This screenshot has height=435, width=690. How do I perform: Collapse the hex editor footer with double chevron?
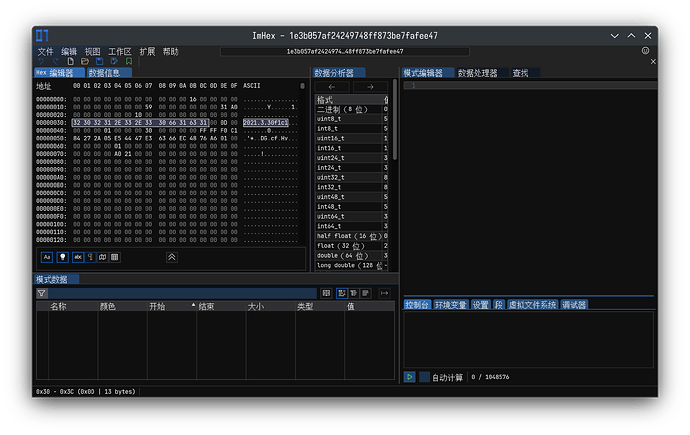172,257
